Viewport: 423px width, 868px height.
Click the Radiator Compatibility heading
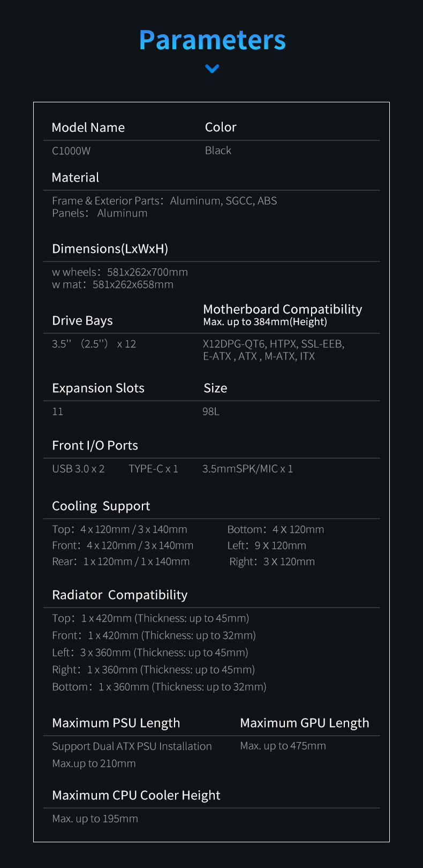tap(120, 595)
